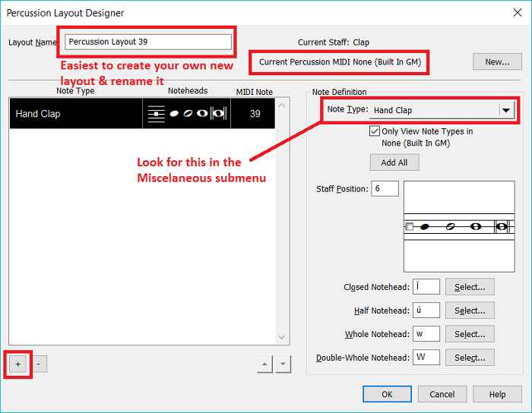Click the scroll down arrow in list
This screenshot has height=413, width=532.
pyautogui.click(x=282, y=338)
